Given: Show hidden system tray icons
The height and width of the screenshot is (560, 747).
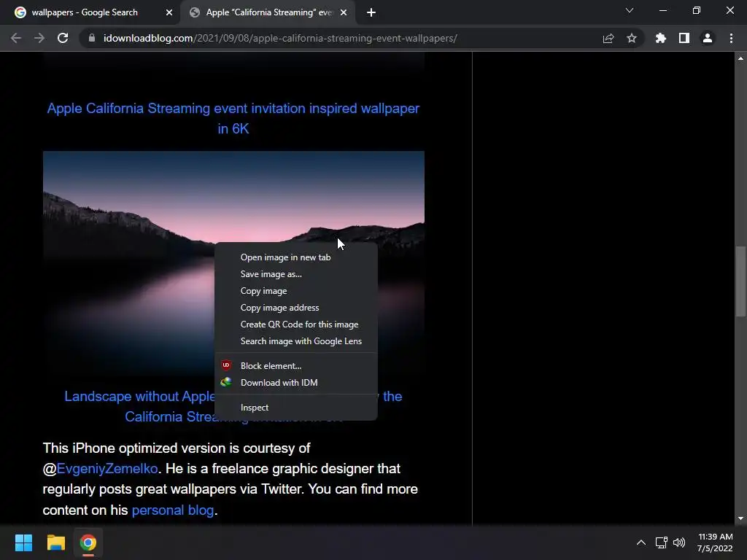Looking at the screenshot, I should pyautogui.click(x=641, y=542).
